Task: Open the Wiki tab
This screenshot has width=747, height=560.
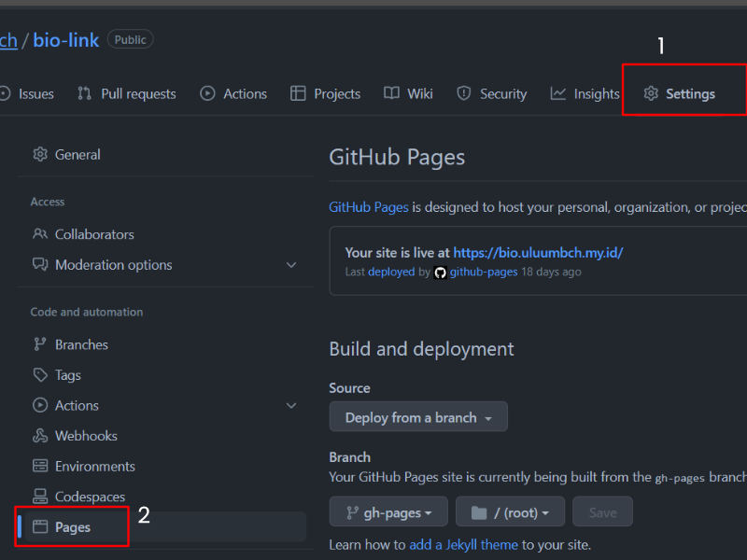Action: 409,94
